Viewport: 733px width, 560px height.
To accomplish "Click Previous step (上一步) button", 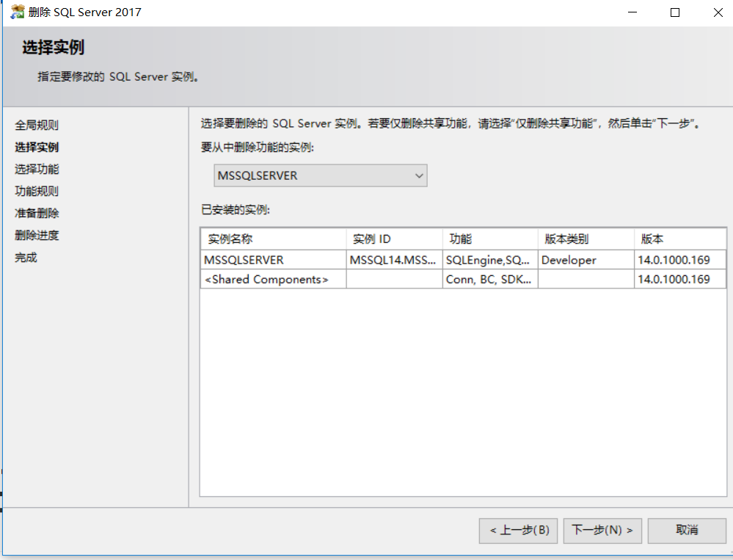I will click(x=519, y=530).
